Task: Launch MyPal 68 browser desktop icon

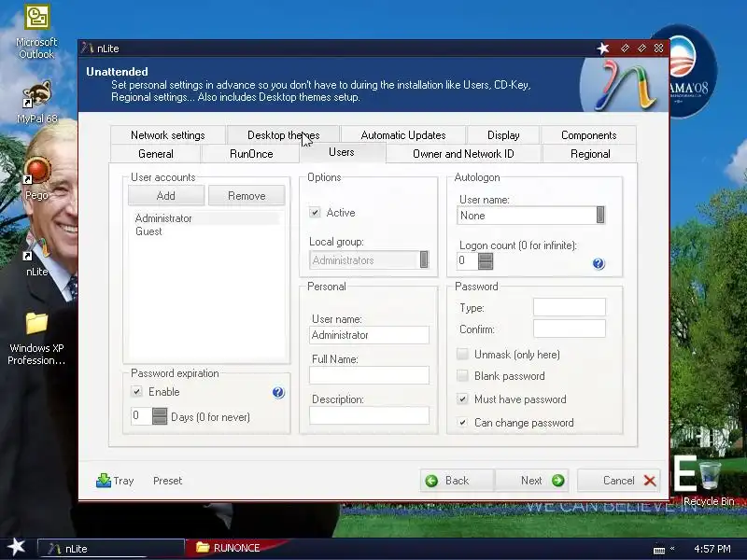Action: point(36,102)
